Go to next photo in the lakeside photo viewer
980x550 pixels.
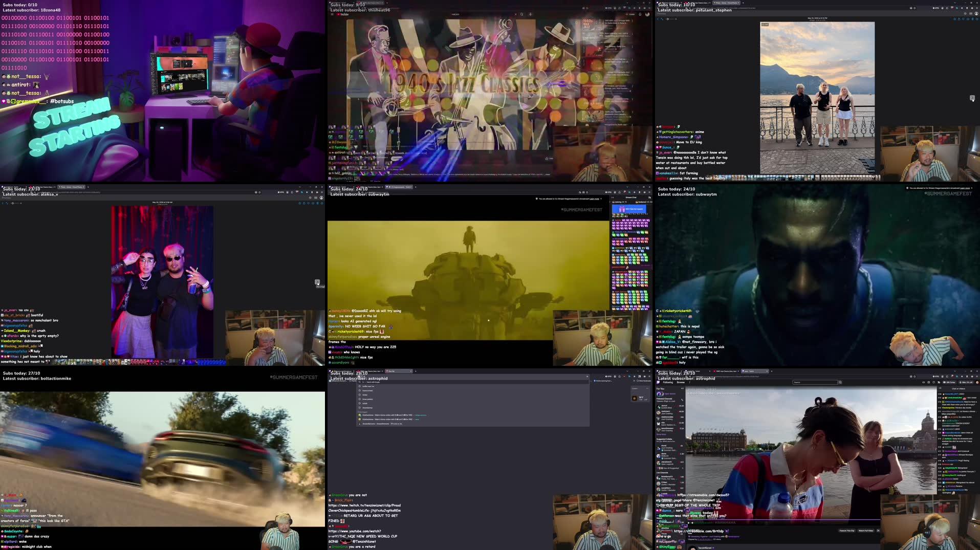coord(972,98)
